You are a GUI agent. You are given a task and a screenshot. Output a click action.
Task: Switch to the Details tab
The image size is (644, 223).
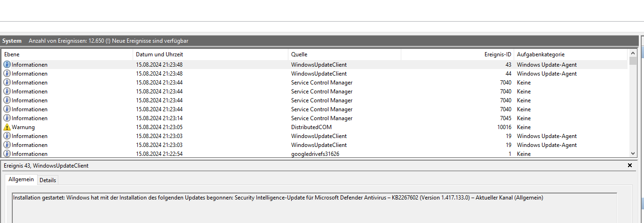pos(48,180)
